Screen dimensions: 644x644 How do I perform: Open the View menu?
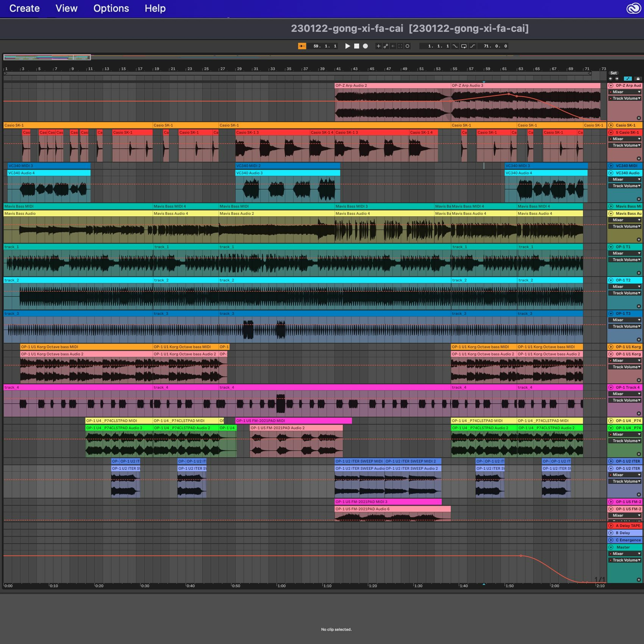click(x=66, y=8)
